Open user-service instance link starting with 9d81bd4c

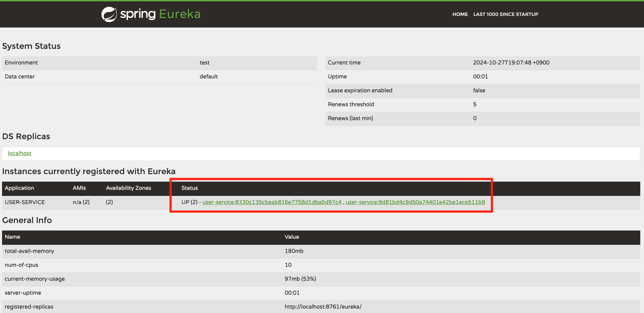pos(415,202)
